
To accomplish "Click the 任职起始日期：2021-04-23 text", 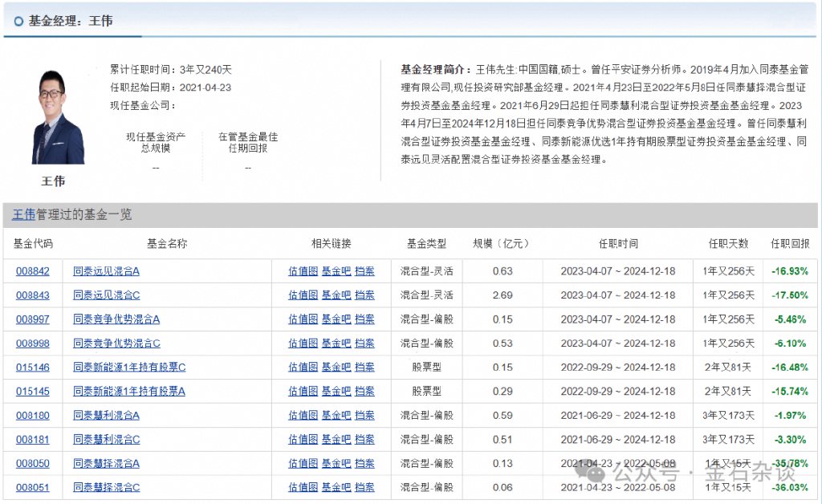I will tap(171, 87).
